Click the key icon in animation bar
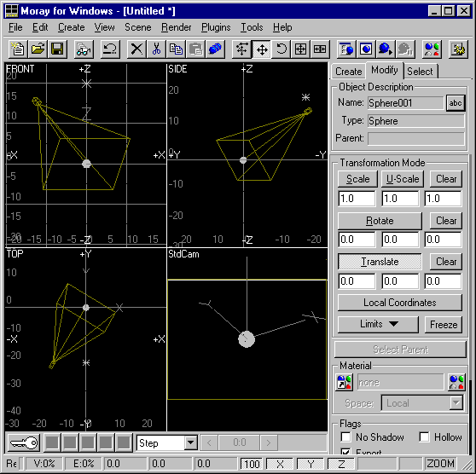This screenshot has height=474, width=476. point(24,442)
